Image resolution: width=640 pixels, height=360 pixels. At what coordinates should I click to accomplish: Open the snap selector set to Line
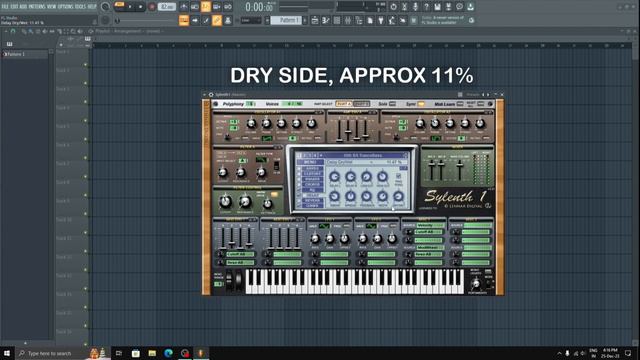pyautogui.click(x=251, y=20)
